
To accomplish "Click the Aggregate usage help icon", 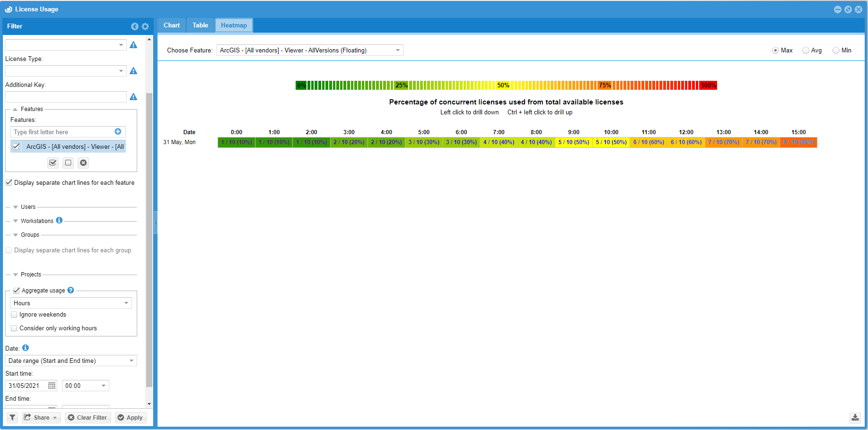I will coord(71,290).
